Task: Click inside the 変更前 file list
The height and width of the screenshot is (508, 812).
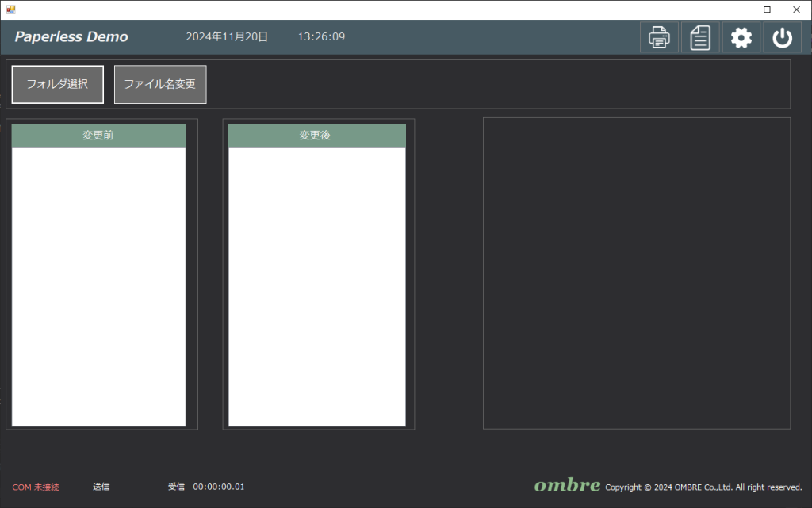Action: (98, 286)
